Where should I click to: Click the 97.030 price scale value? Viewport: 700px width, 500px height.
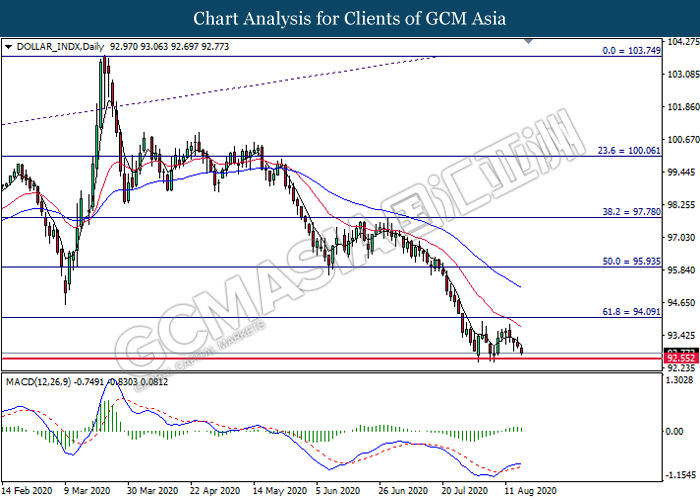682,238
